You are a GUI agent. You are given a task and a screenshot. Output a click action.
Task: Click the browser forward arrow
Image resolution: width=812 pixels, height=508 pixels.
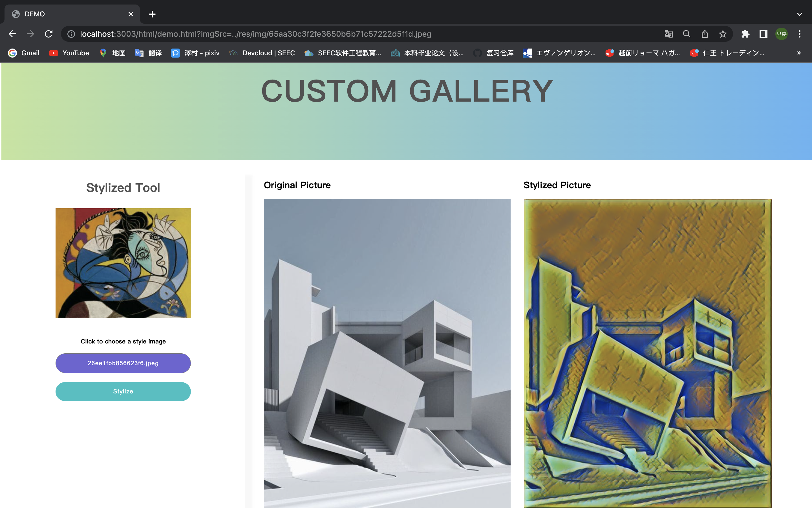tap(30, 34)
